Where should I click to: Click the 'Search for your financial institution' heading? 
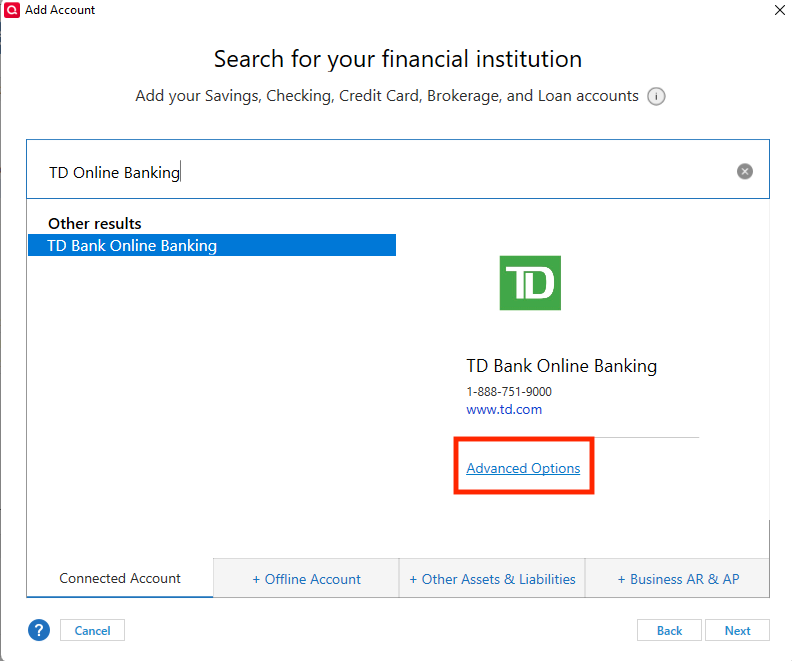[x=398, y=59]
